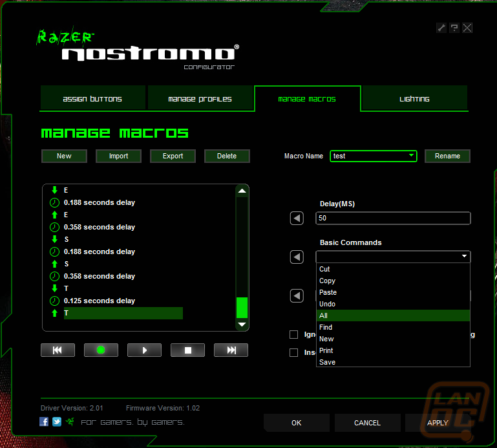Choose Save from Basic Commands list
Screen dimensions: 497x448
tap(393, 362)
